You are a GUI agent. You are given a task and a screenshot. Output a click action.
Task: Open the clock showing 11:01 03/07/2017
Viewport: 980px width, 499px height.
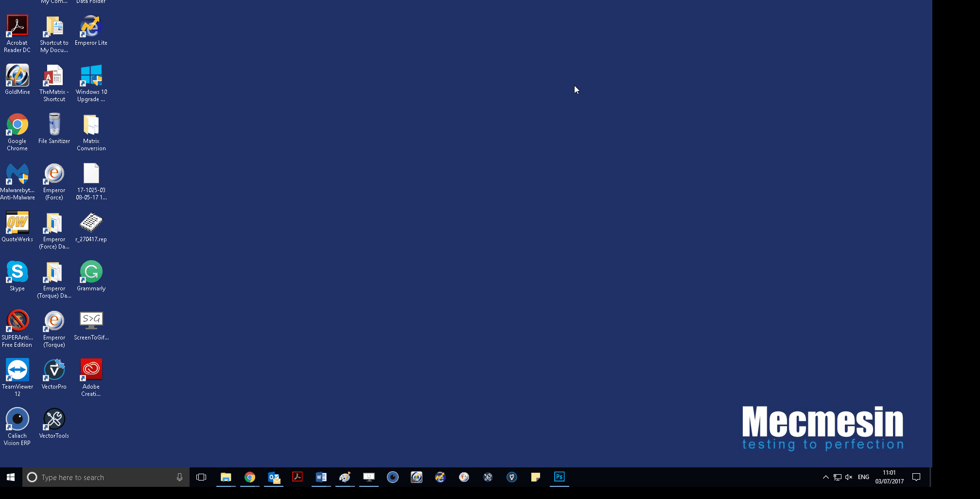click(x=889, y=477)
